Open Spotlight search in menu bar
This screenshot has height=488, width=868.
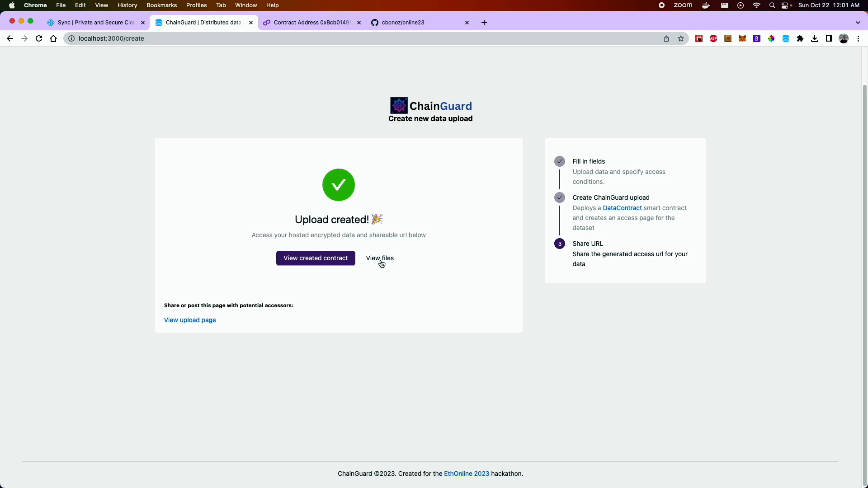click(772, 5)
